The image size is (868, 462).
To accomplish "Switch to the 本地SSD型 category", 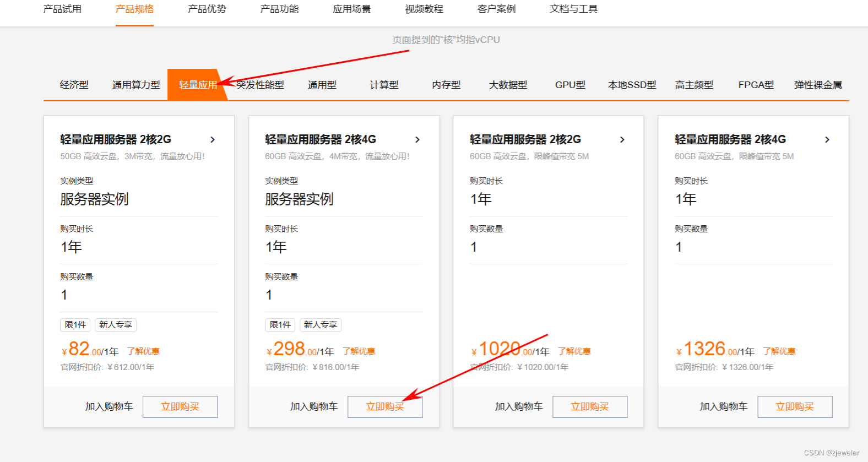I will click(632, 85).
